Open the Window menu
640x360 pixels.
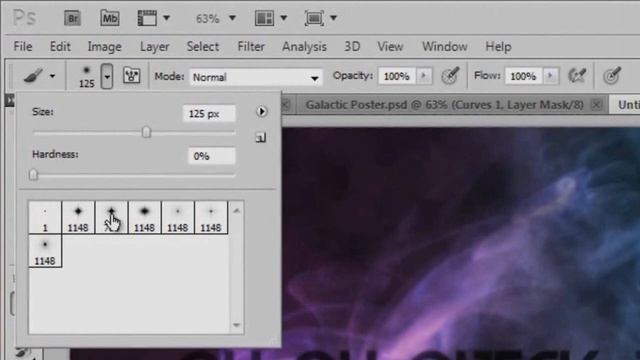coord(444,47)
